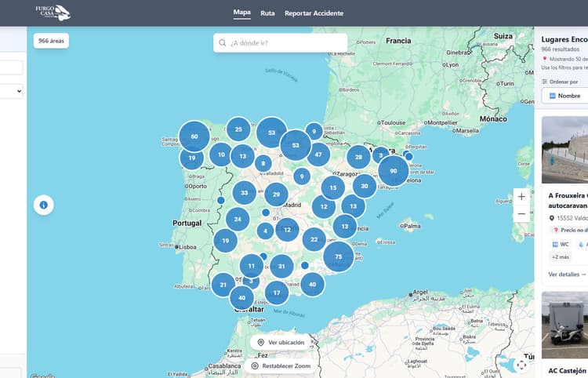Image resolution: width=588 pixels, height=378 pixels.
Task: Select the cluster marker labeled 24
Action: [x=238, y=220]
